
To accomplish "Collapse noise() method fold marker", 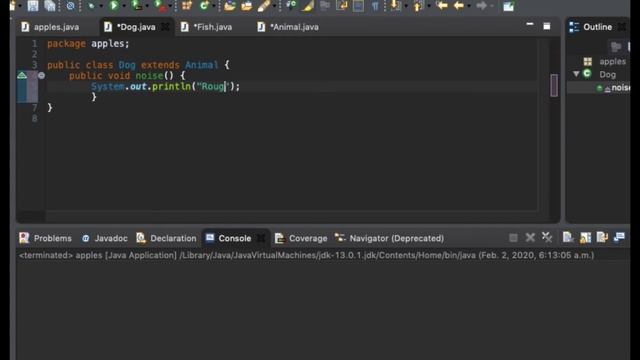I will point(41,76).
